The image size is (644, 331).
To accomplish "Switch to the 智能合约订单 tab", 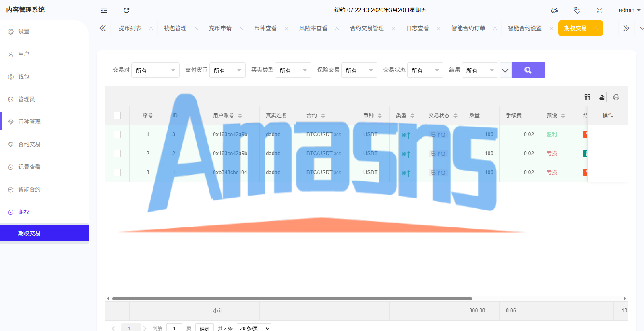I will (468, 28).
